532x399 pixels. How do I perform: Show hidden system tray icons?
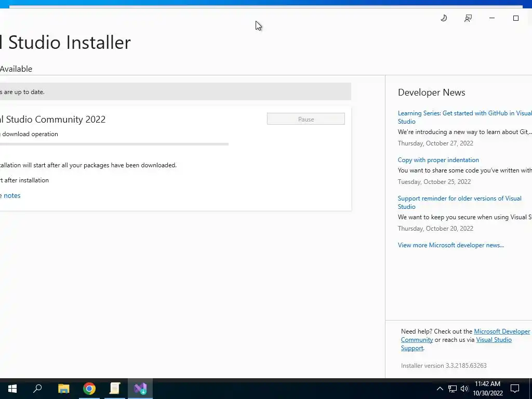[440, 389]
